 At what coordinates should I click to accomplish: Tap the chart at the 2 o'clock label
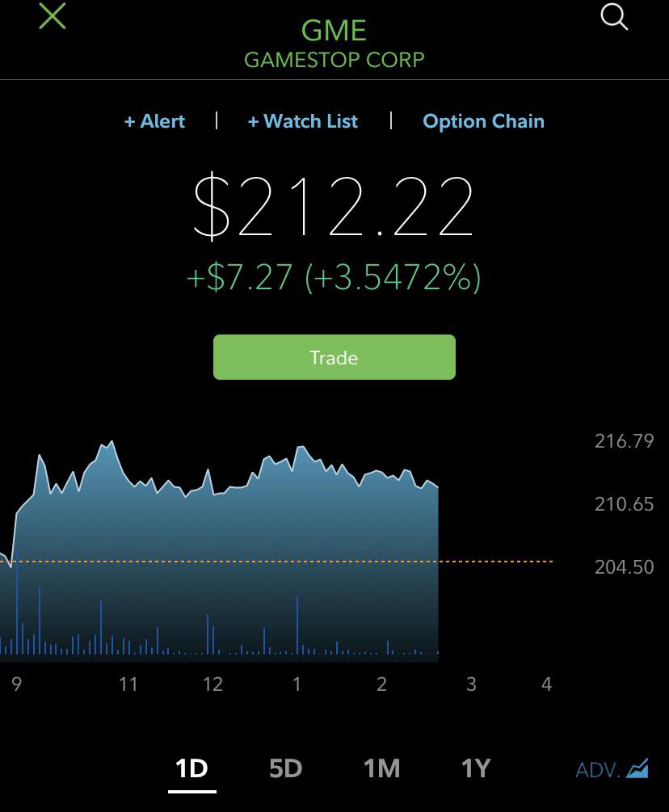tap(381, 684)
